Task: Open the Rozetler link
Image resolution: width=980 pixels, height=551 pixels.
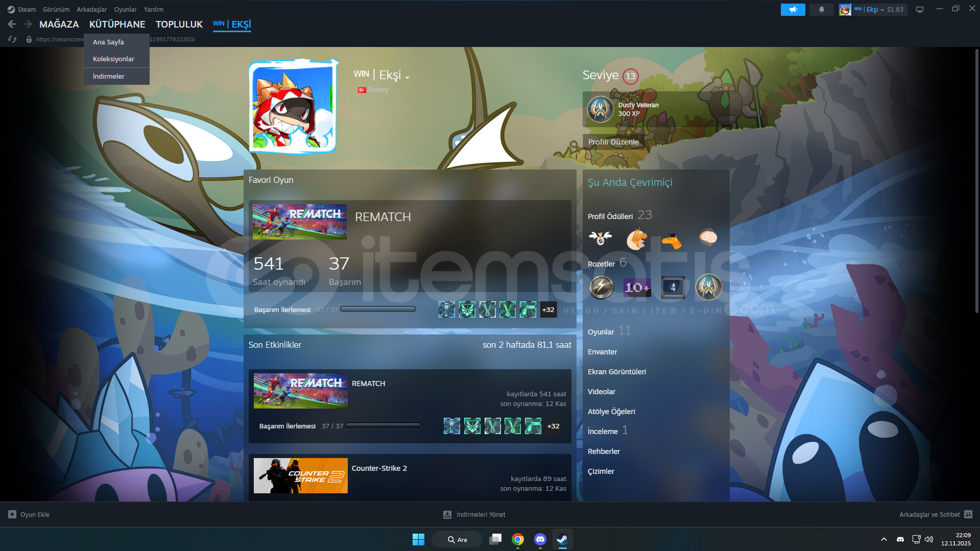Action: (x=602, y=263)
